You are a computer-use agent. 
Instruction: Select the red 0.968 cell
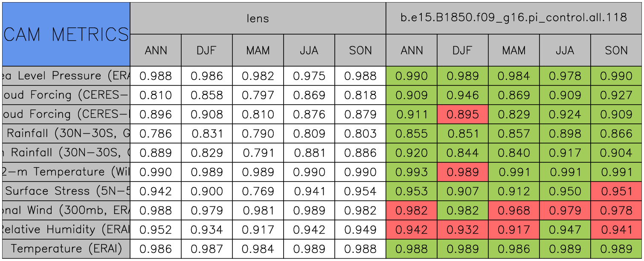pyautogui.click(x=513, y=211)
